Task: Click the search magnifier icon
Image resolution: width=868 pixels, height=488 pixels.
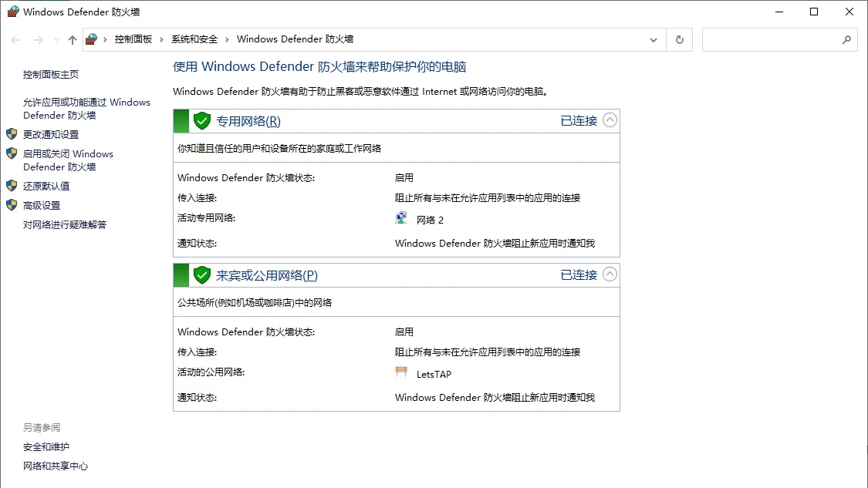Action: (x=846, y=39)
